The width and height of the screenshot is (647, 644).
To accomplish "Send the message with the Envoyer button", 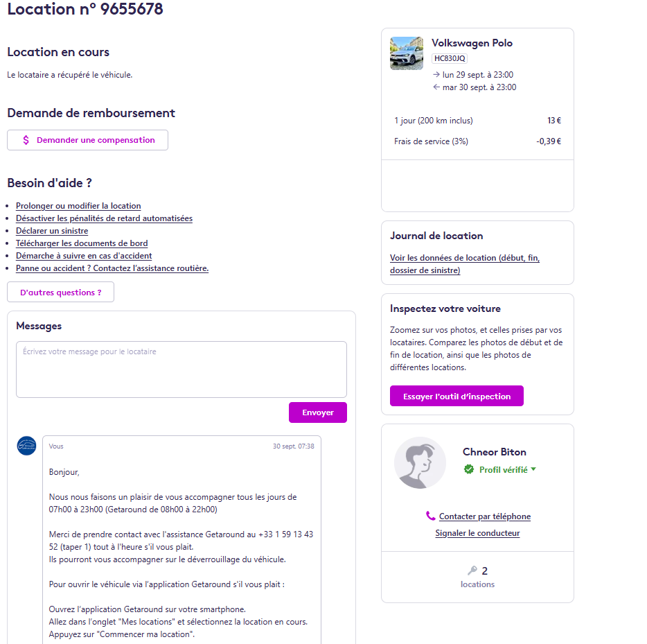I will coord(318,412).
